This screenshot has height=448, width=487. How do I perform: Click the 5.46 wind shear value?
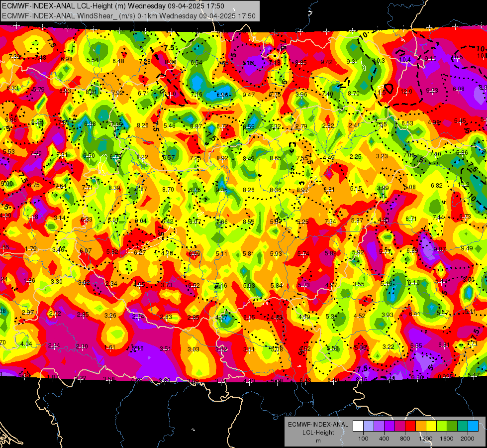(169, 125)
